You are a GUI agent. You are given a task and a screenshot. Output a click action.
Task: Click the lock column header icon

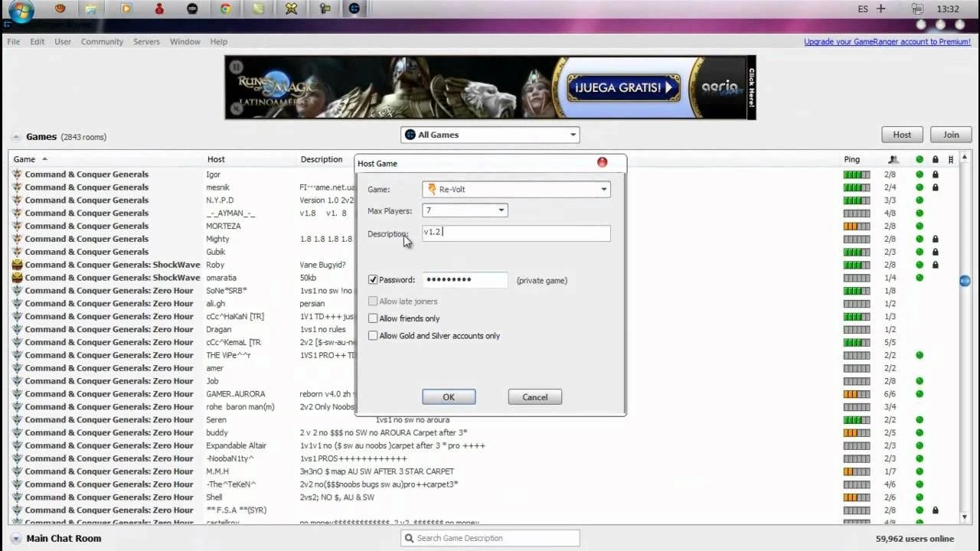pos(935,159)
